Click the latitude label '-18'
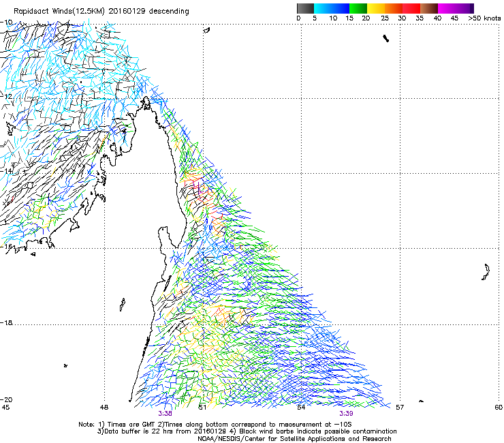 tap(6, 322)
